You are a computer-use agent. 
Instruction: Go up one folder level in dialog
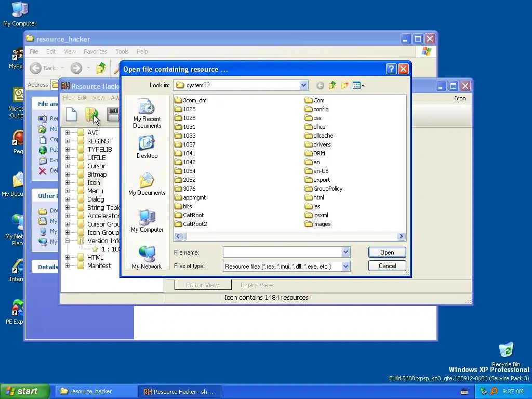coord(332,85)
